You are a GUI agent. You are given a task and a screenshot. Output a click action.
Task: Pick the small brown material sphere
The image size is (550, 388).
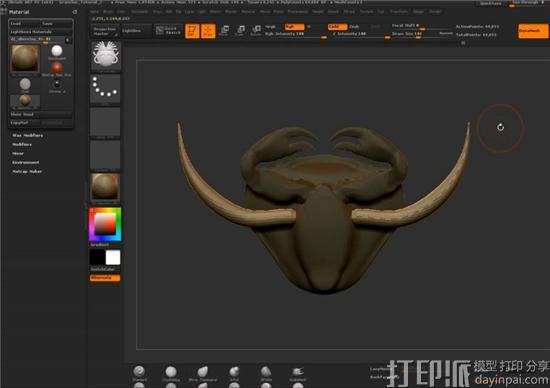pos(25,101)
